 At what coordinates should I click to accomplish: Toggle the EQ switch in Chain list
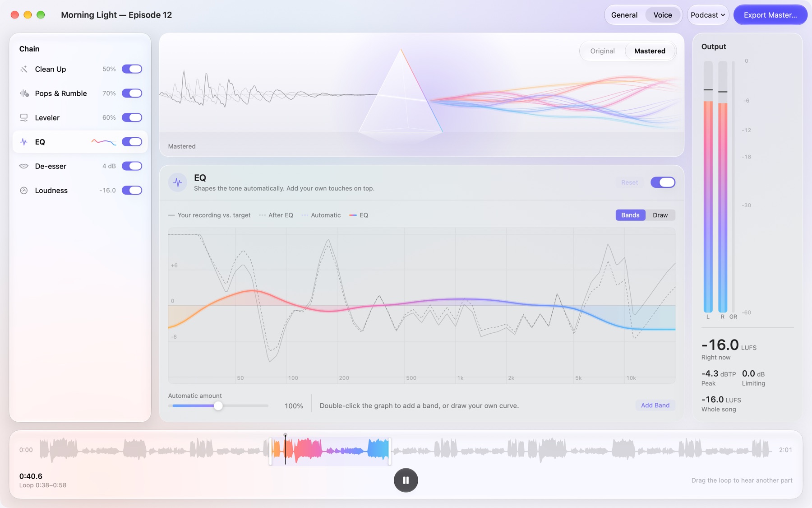(x=132, y=142)
